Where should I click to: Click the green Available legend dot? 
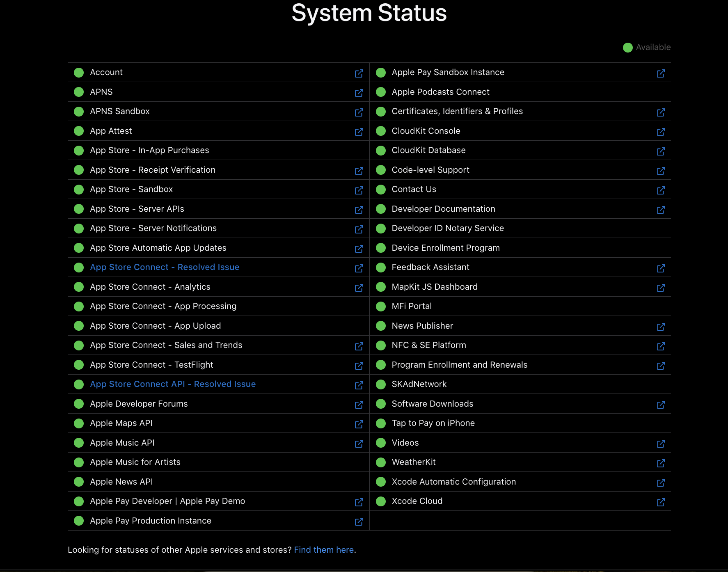pyautogui.click(x=628, y=48)
